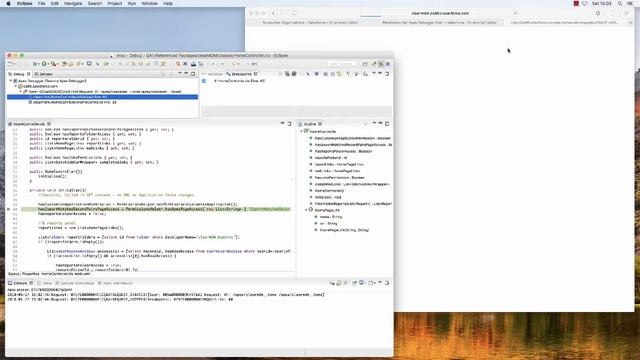Open the Run menu

pos(131,3)
